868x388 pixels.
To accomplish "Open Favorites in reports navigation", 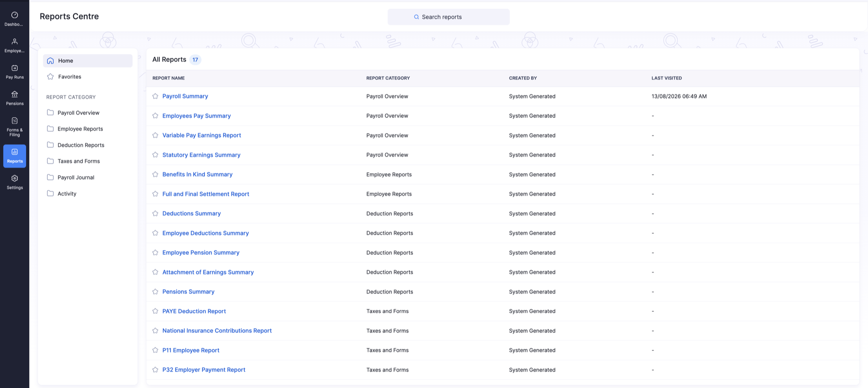I will pyautogui.click(x=88, y=76).
